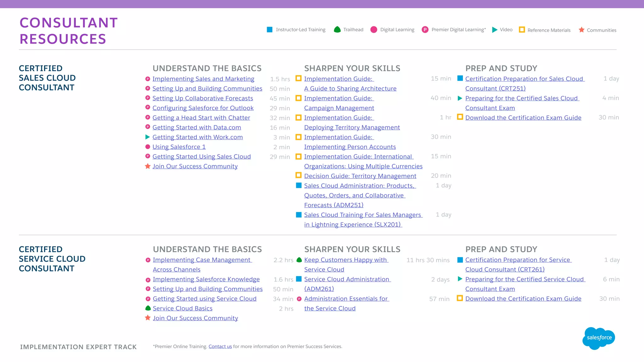644x362 pixels.
Task: Open Configuring Salesforce for Outlook link
Action: coord(203,108)
